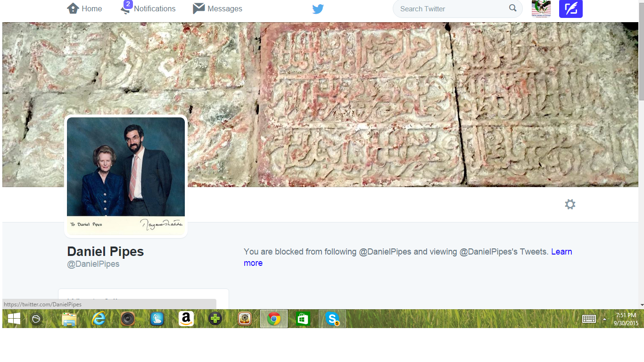Compose a new Tweet with quill button
The image size is (644, 362).
[570, 8]
